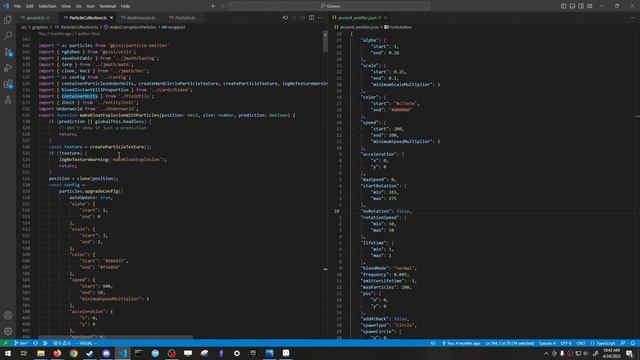This screenshot has width=640, height=360.
Task: Open the Source Control view
Action: coord(8,52)
